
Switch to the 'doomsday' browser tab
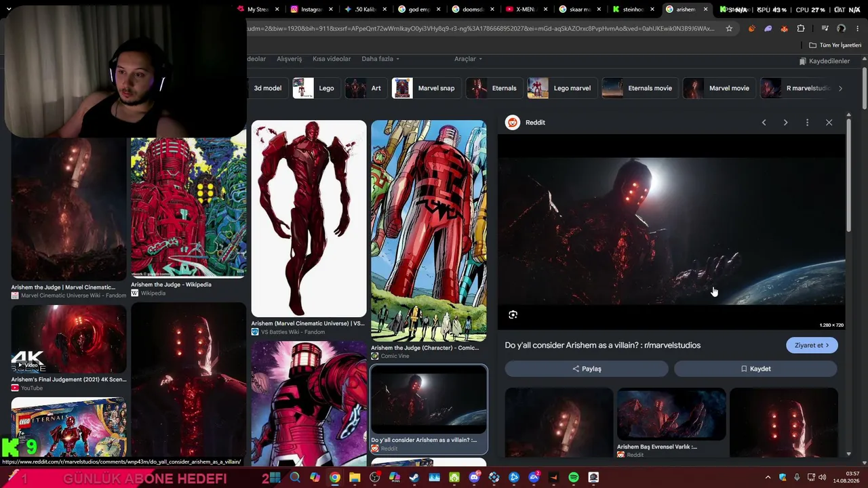(x=471, y=9)
